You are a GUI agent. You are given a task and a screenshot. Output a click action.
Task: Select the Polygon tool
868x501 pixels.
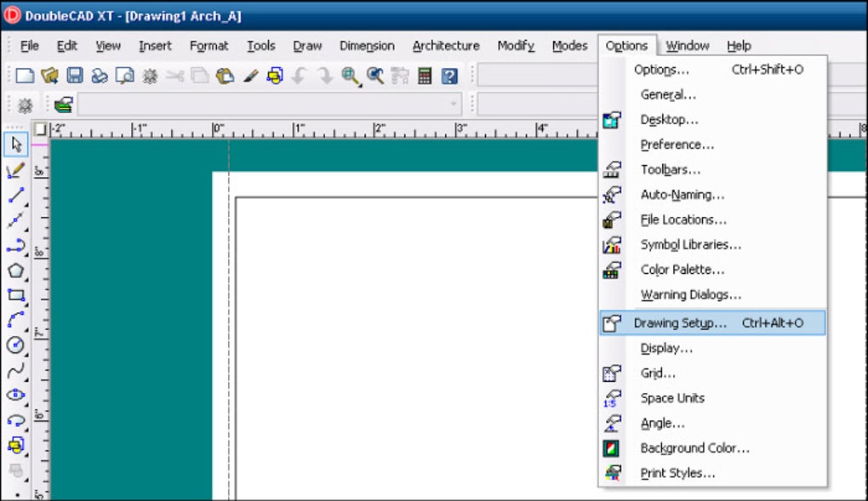tap(16, 270)
